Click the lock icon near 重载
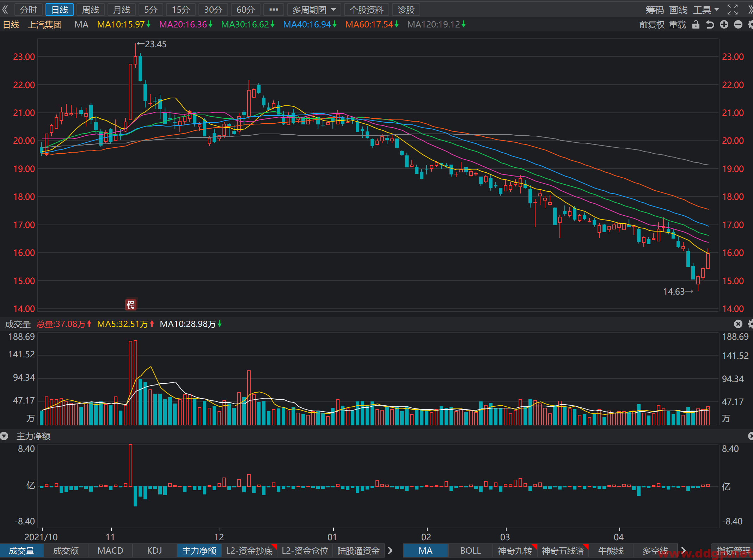 tap(696, 25)
